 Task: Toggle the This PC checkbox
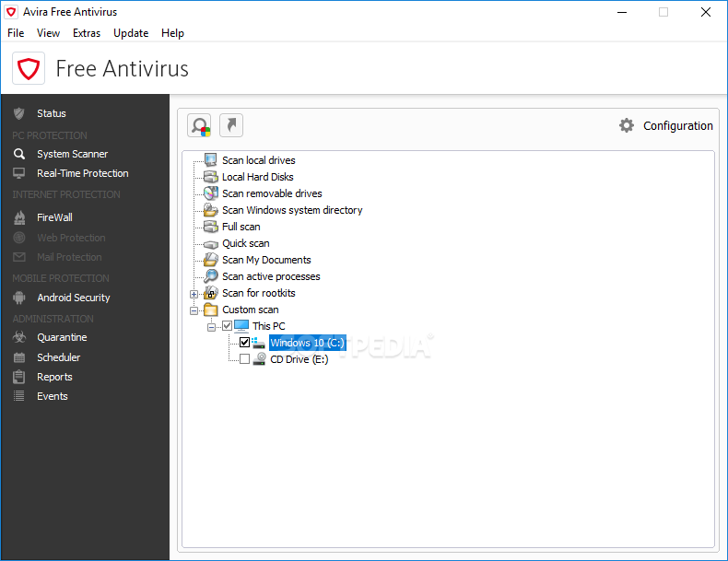pos(227,326)
